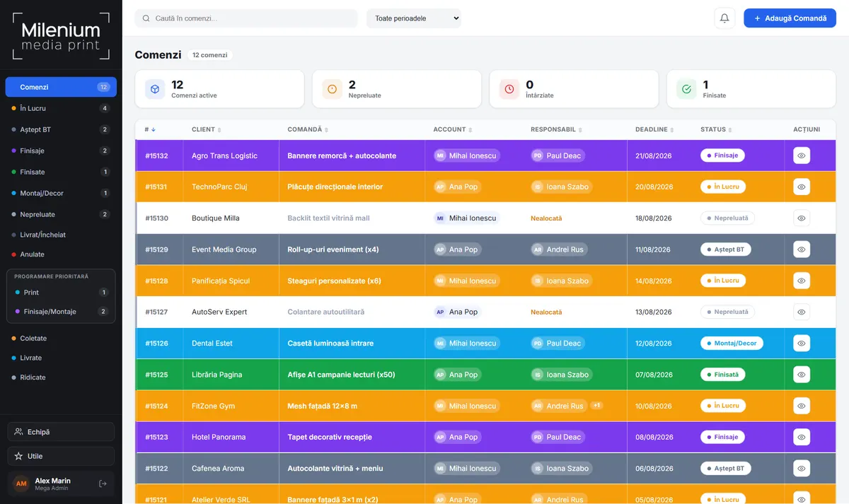Click the Comenzi active box icon
The image size is (849, 504).
155,89
